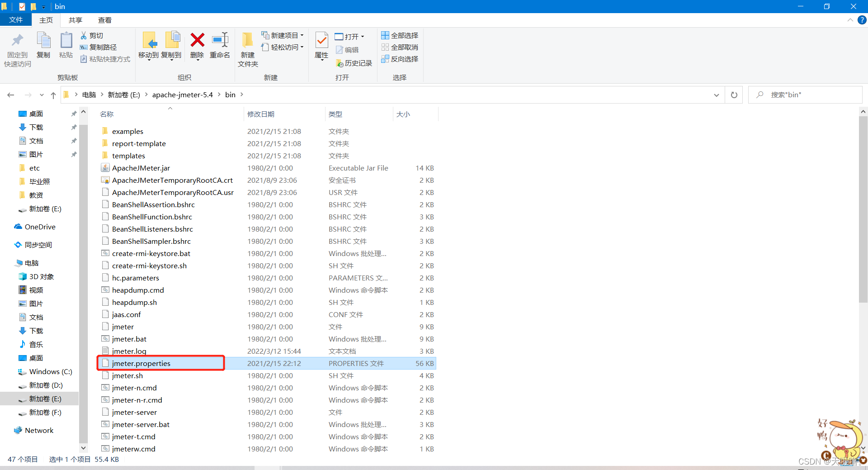Select ApacheJMeterTemporaryRootCA.crt certificate file
This screenshot has height=470, width=868.
[x=172, y=180]
